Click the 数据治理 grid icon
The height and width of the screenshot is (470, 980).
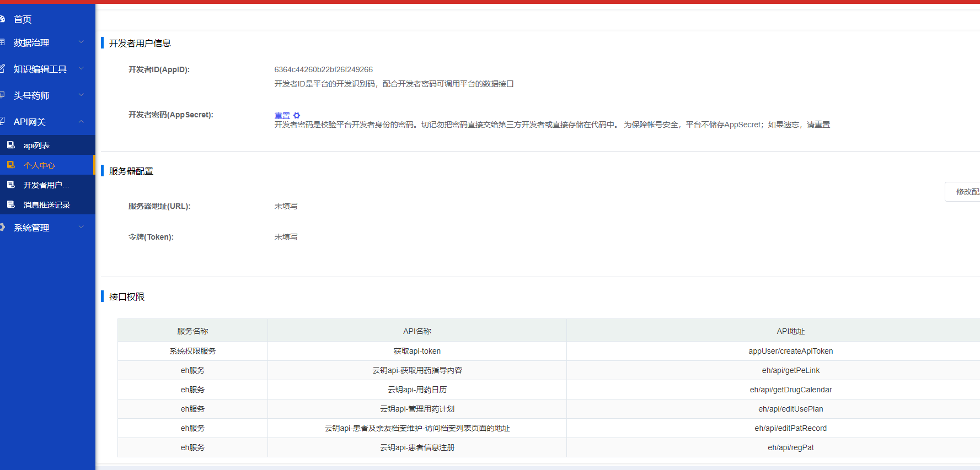pos(2,42)
